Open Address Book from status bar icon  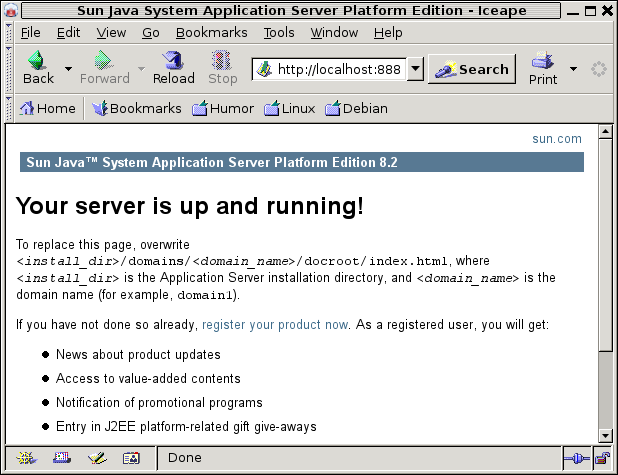tap(131, 458)
